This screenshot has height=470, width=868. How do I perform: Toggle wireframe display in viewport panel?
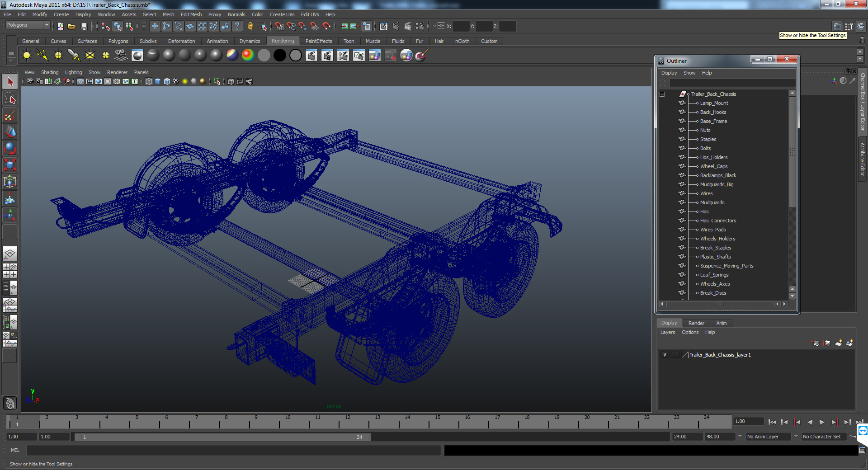(149, 81)
